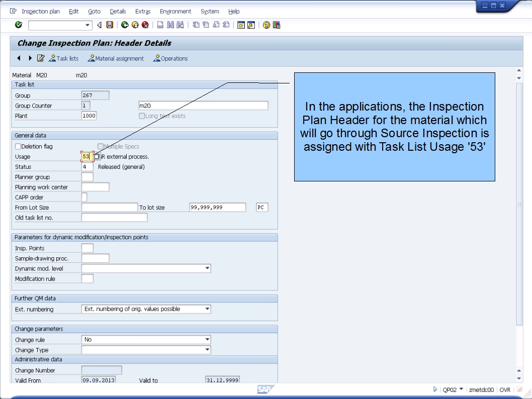
Task: Click the Previous Page icon
Action: tap(206, 25)
